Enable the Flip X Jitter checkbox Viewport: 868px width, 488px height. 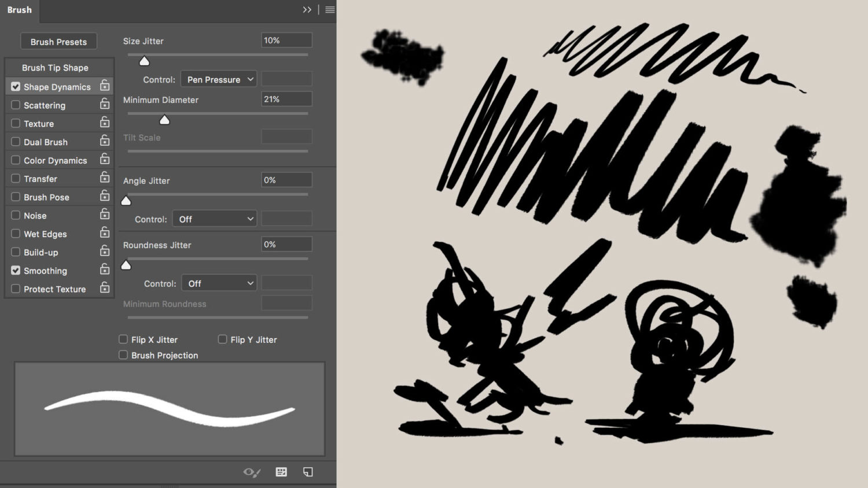pos(123,339)
